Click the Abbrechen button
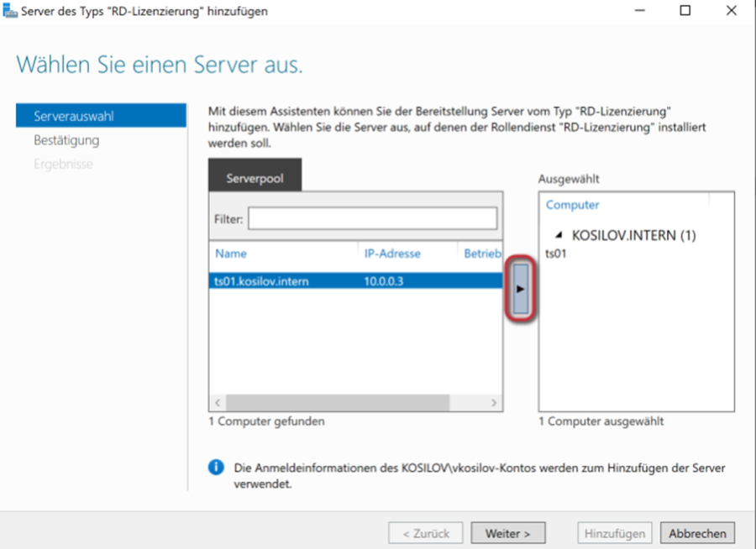This screenshot has height=549, width=756. (697, 533)
